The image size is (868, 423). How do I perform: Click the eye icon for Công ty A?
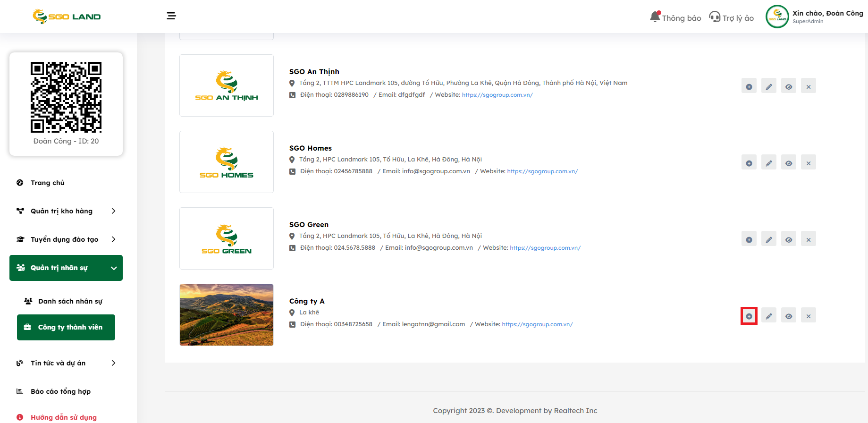click(x=788, y=316)
